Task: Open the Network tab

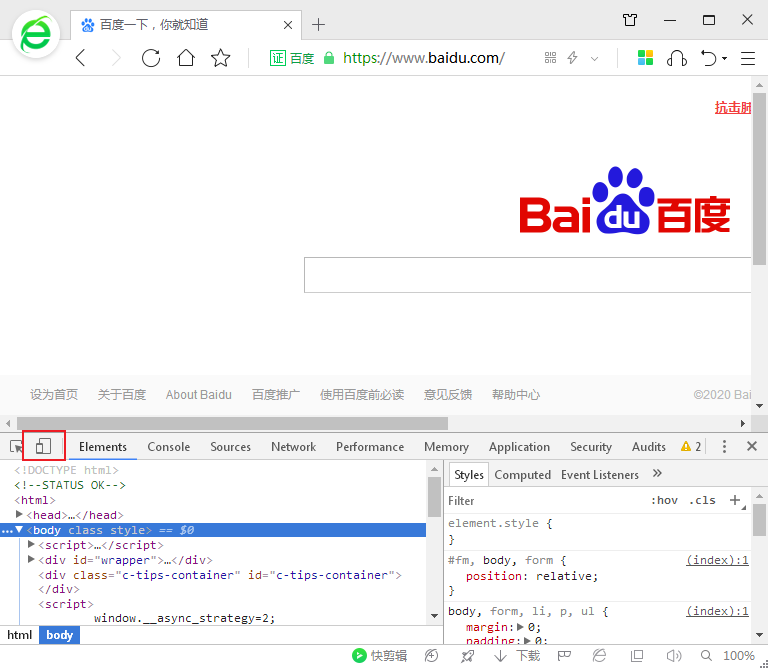Action: [x=293, y=447]
